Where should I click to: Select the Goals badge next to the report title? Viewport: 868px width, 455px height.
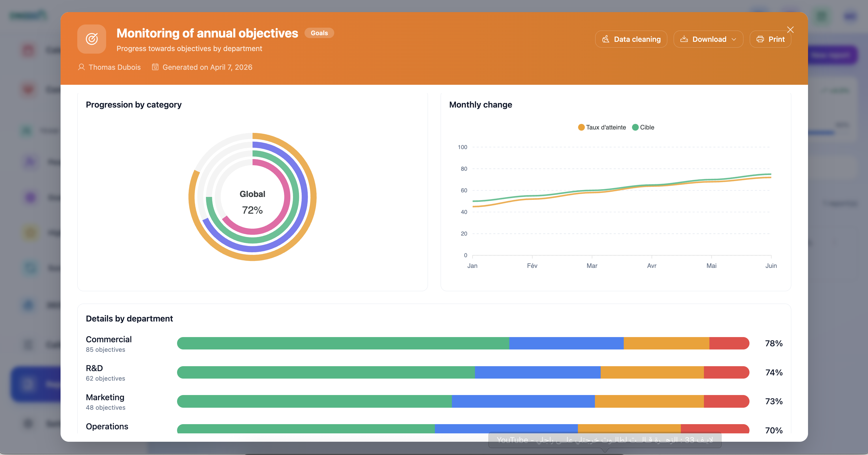[x=319, y=33]
